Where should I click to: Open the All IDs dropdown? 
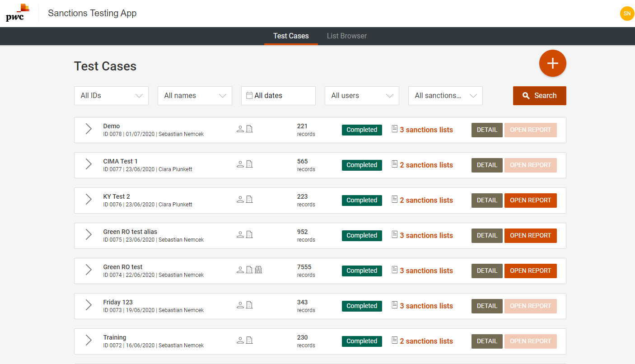[x=111, y=96]
